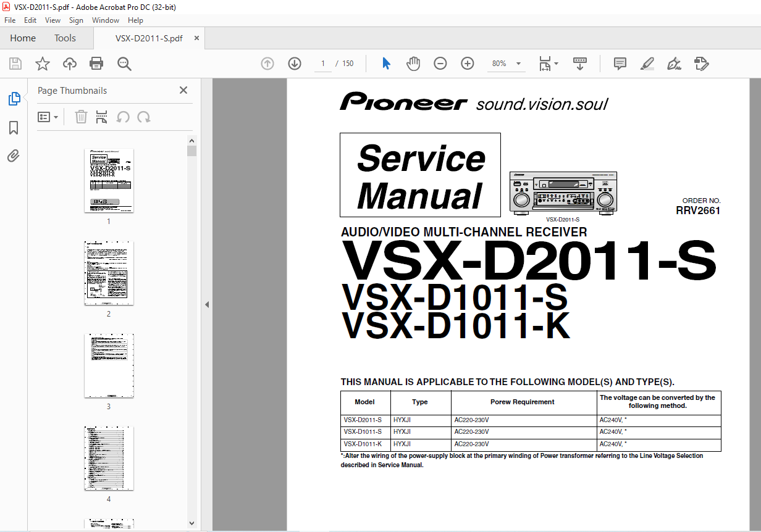Click the 'Porew Requirement' table header
This screenshot has width=761, height=532.
[523, 402]
